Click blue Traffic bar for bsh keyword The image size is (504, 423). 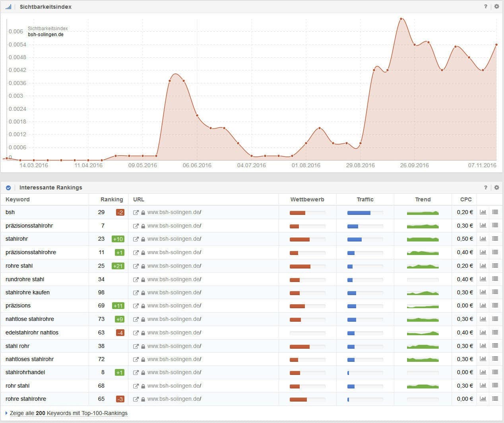click(x=359, y=213)
